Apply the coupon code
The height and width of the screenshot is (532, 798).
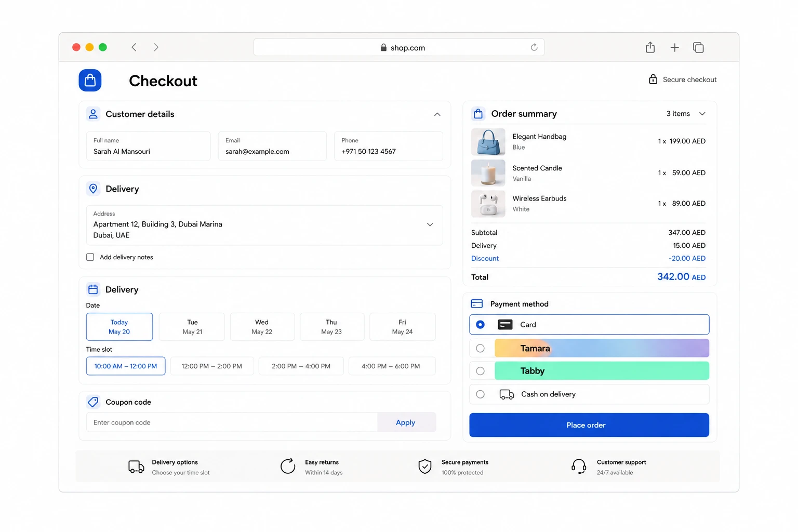point(406,422)
